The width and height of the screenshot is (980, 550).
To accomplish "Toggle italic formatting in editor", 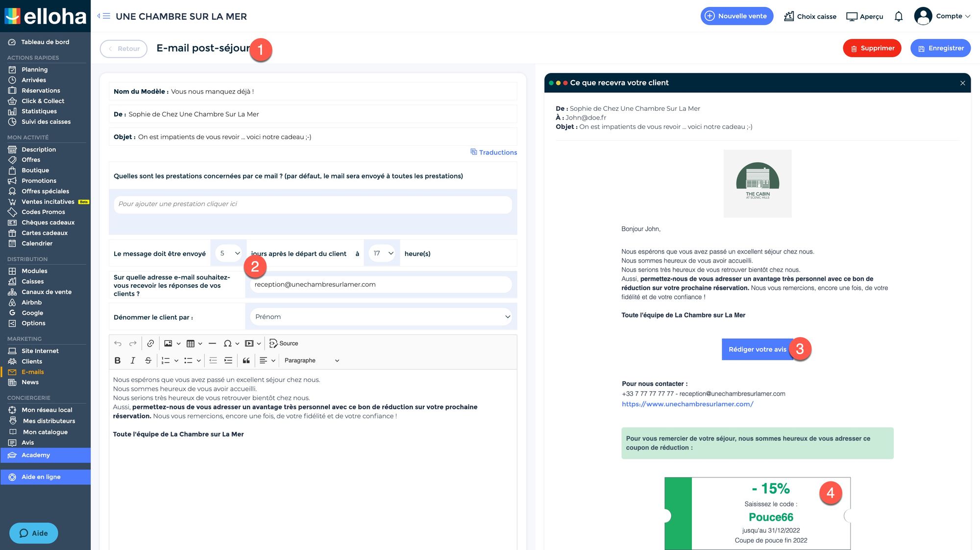I will (x=133, y=360).
